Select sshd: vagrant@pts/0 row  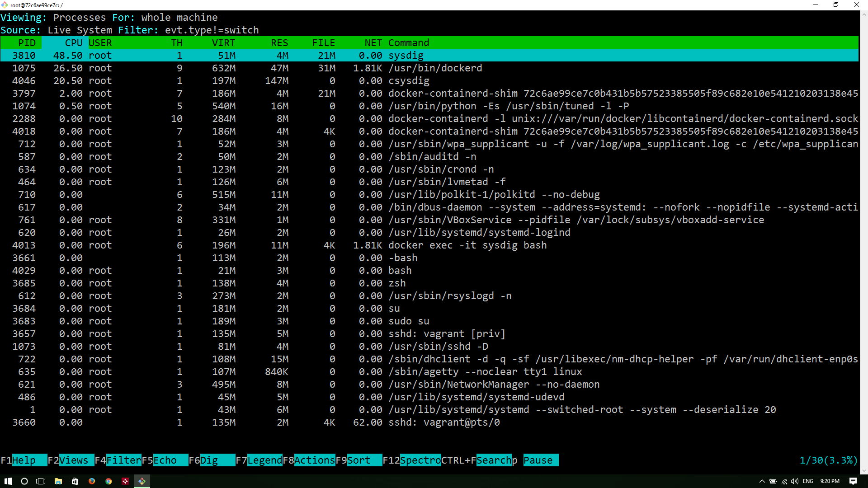tap(429, 422)
